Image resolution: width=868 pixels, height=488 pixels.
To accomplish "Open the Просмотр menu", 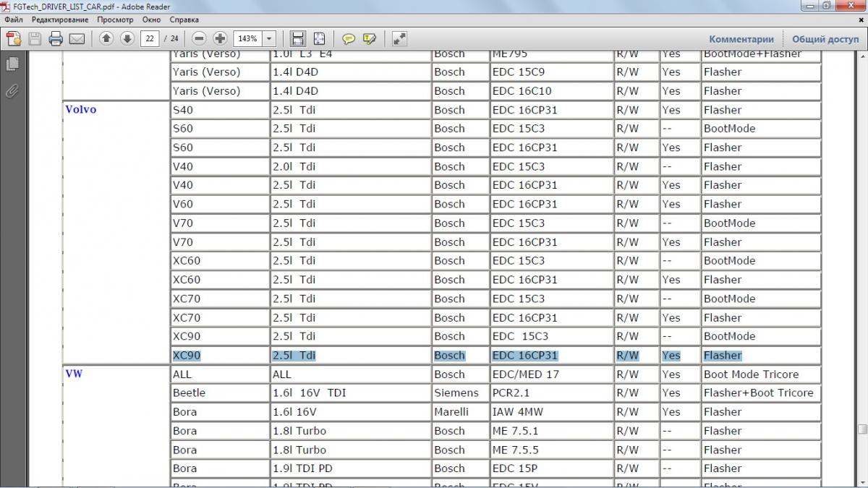I will coord(115,20).
